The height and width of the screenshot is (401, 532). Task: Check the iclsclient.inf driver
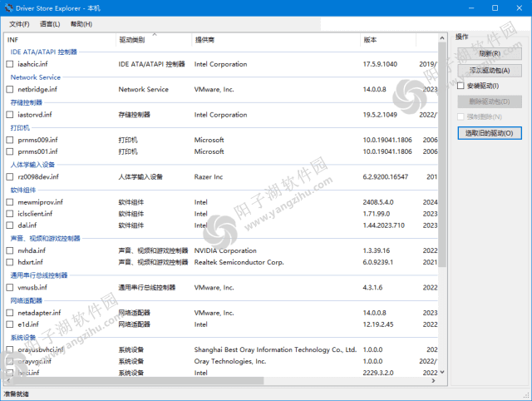(10, 214)
